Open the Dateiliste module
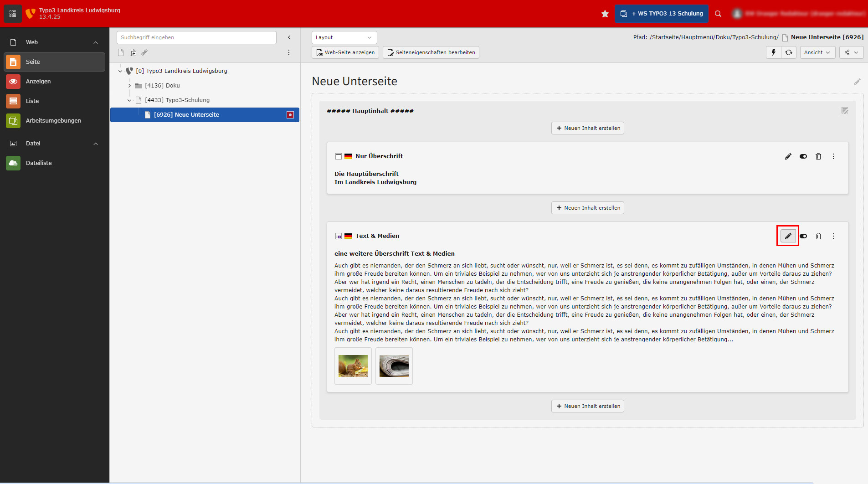The height and width of the screenshot is (484, 868). (39, 163)
